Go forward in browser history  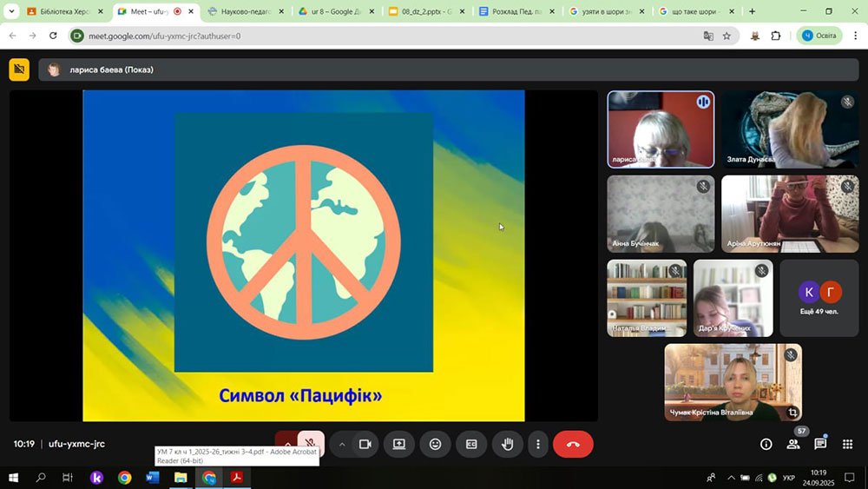(33, 36)
